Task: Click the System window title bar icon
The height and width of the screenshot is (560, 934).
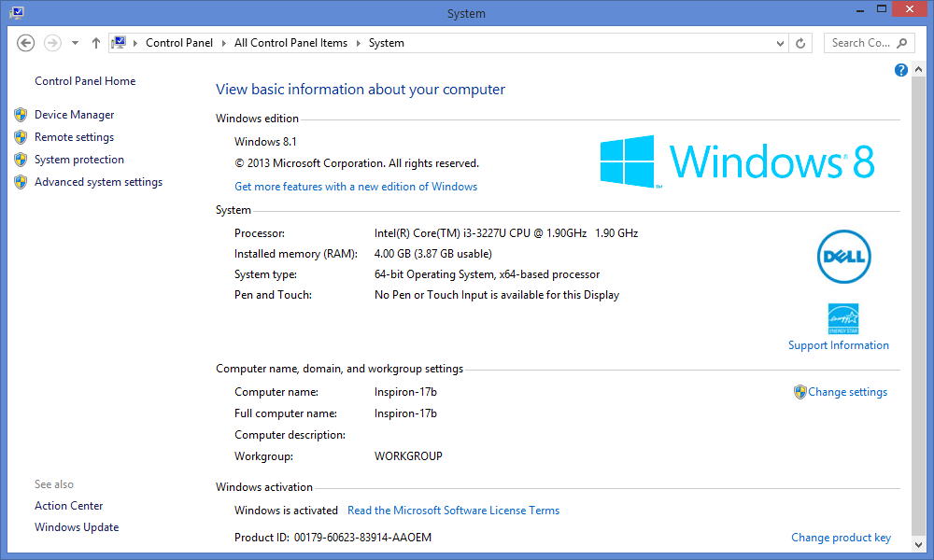Action: point(17,13)
